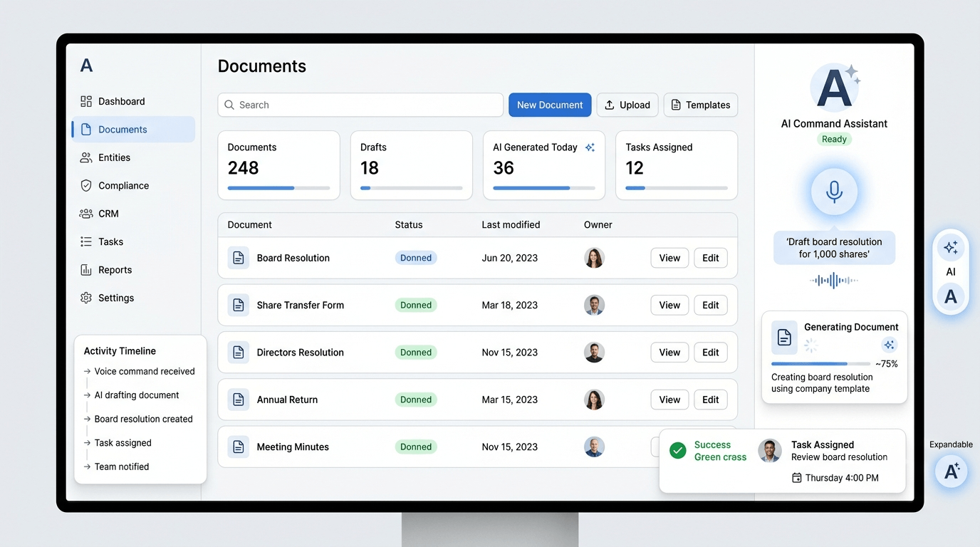Click the microphone voice command button
Screen dimensions: 980x547
(x=834, y=192)
